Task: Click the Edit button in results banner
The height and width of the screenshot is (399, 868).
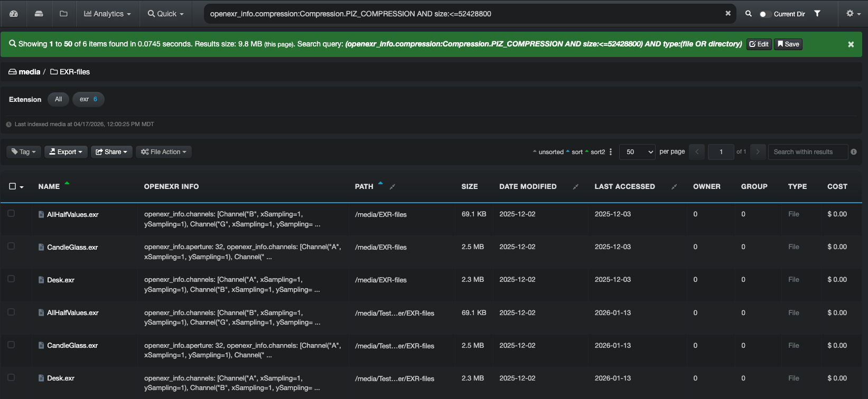Action: pos(759,44)
